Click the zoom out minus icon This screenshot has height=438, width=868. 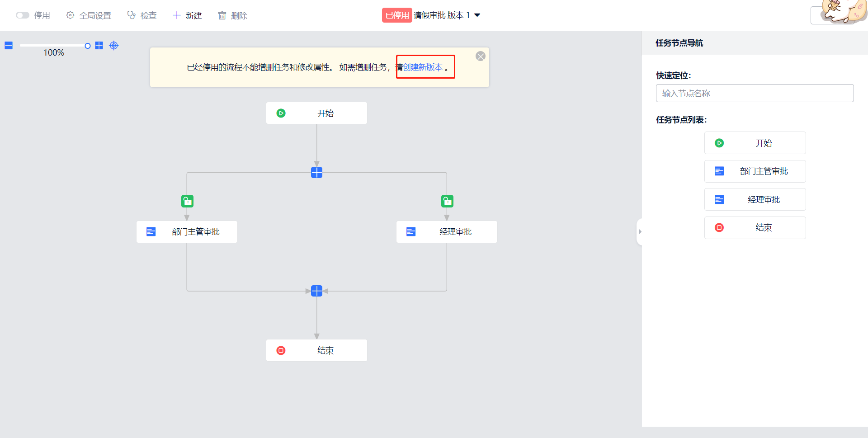pos(9,46)
